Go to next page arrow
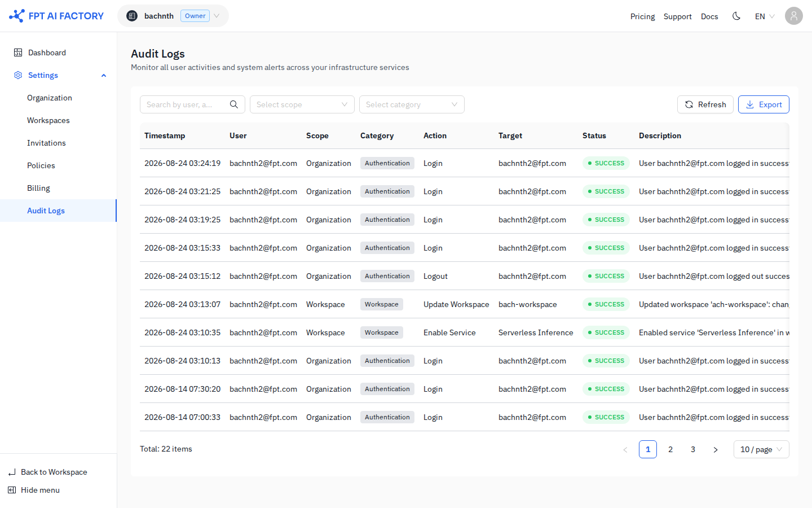 [x=716, y=449]
